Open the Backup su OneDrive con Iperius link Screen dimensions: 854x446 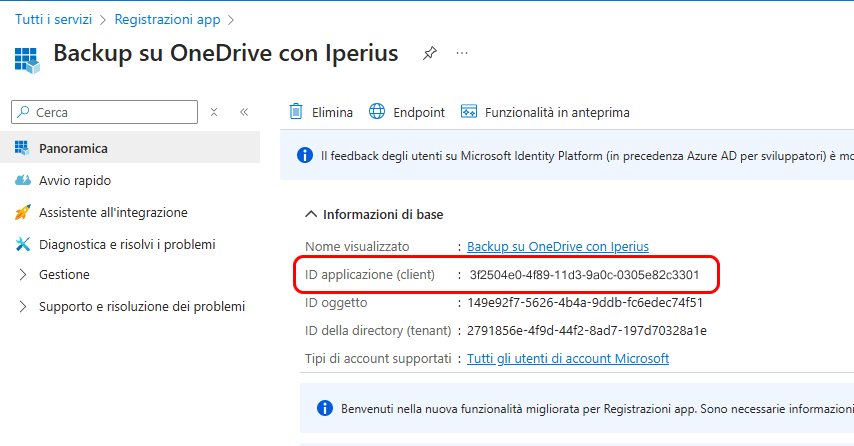558,247
